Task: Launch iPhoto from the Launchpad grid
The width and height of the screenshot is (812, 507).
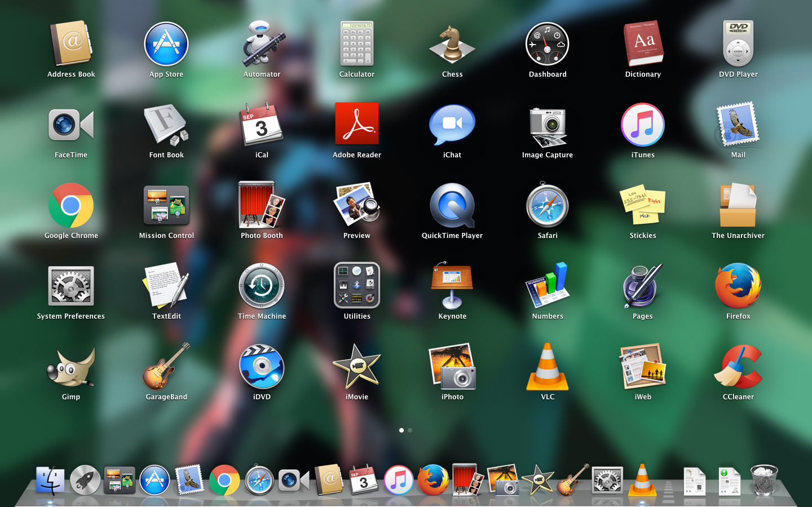Action: (x=452, y=367)
